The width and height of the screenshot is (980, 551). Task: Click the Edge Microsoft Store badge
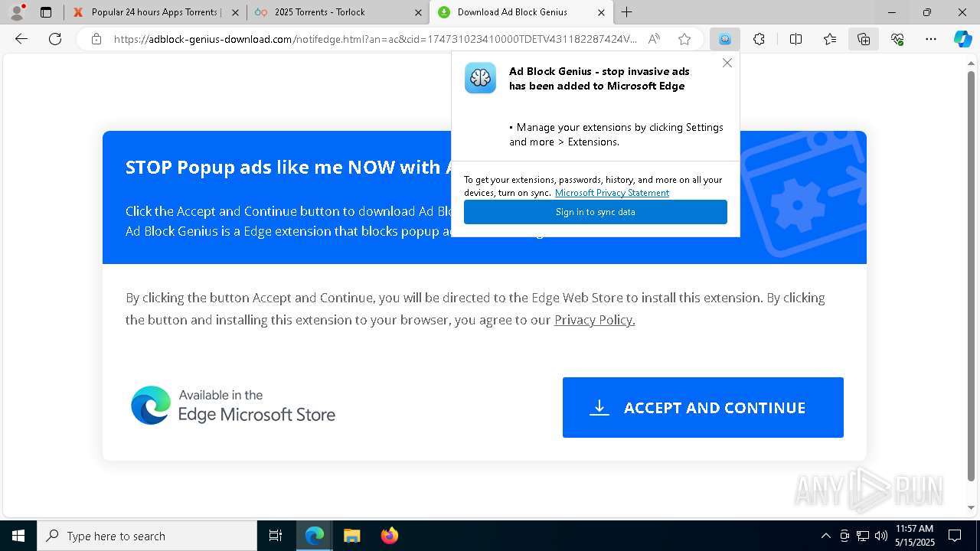point(234,406)
